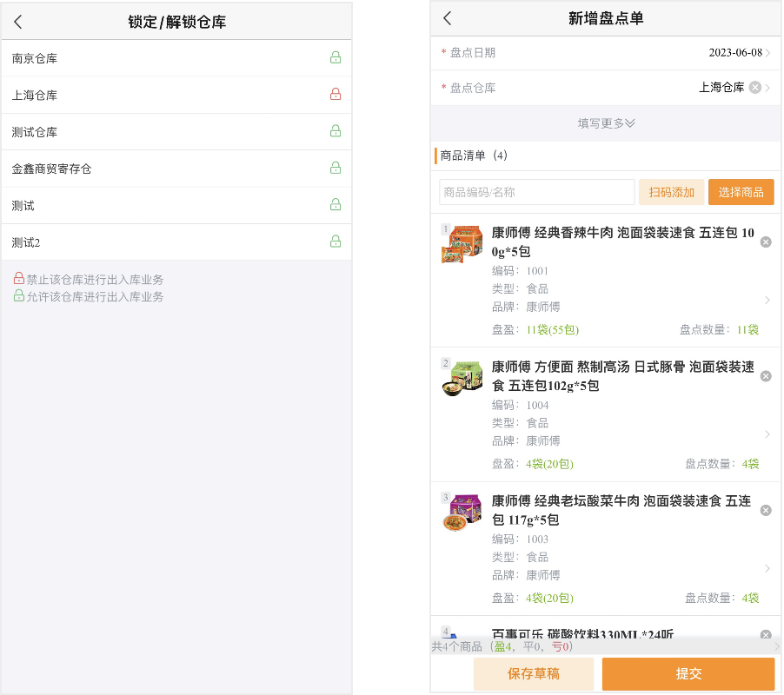Toggle lock for 测试仓库
This screenshot has height=695, width=784.
tap(336, 131)
